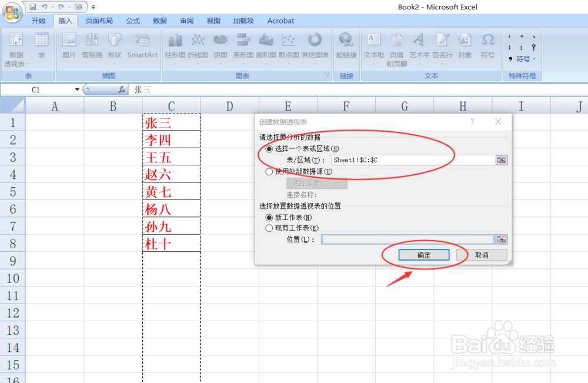The height and width of the screenshot is (383, 588).
Task: Switch to the 视图 tab
Action: click(213, 21)
